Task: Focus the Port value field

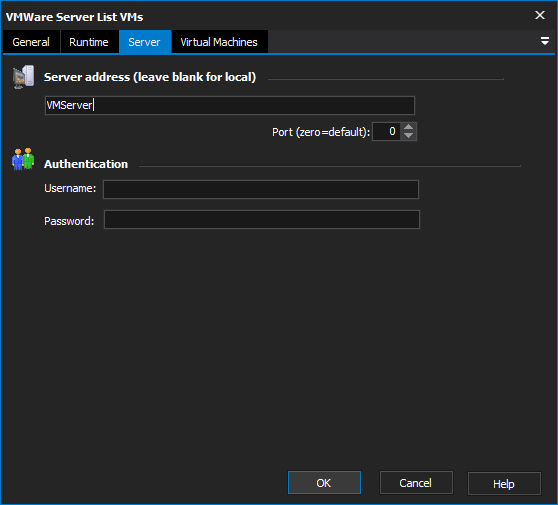Action: (386, 132)
